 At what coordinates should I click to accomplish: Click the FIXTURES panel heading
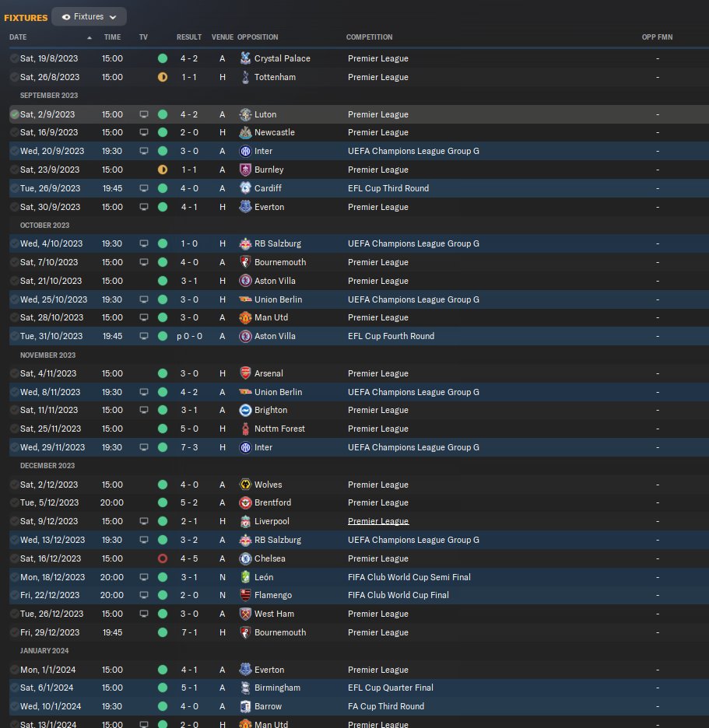[26, 18]
